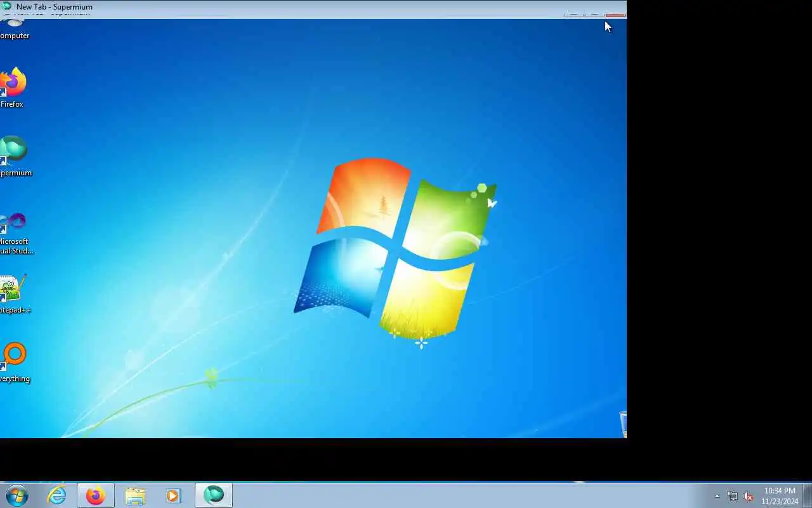Launch Windows Media Player from taskbar
The width and height of the screenshot is (812, 508).
(x=173, y=495)
